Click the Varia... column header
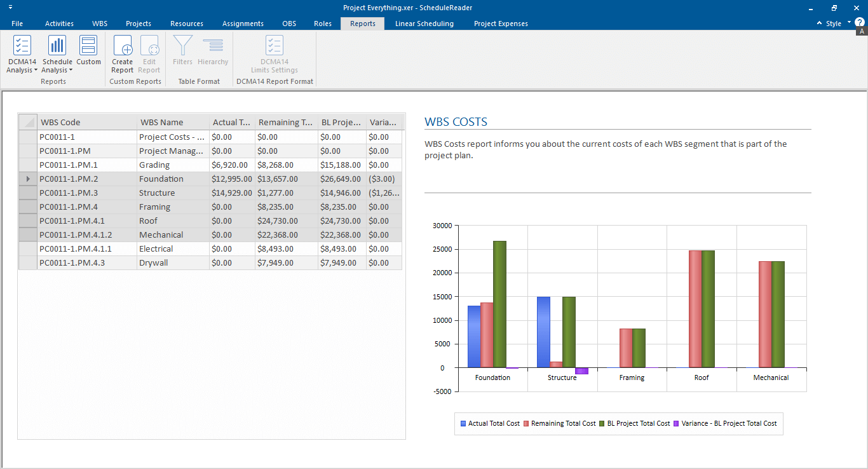 coord(384,122)
